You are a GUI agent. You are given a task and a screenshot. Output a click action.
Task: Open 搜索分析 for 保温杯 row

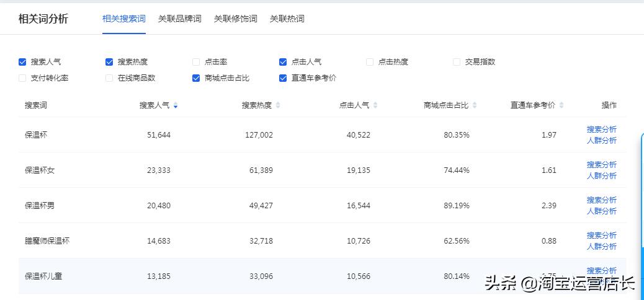pos(602,130)
